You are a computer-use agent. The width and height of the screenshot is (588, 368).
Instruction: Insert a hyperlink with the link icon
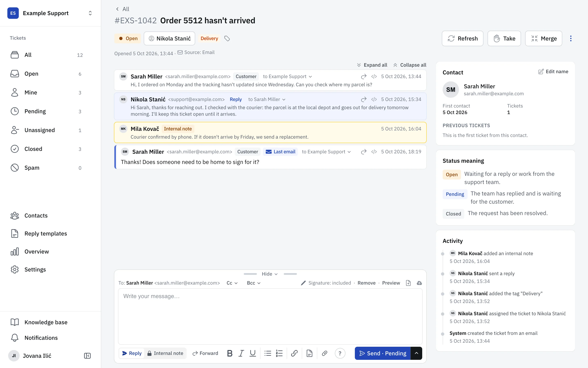(x=294, y=353)
